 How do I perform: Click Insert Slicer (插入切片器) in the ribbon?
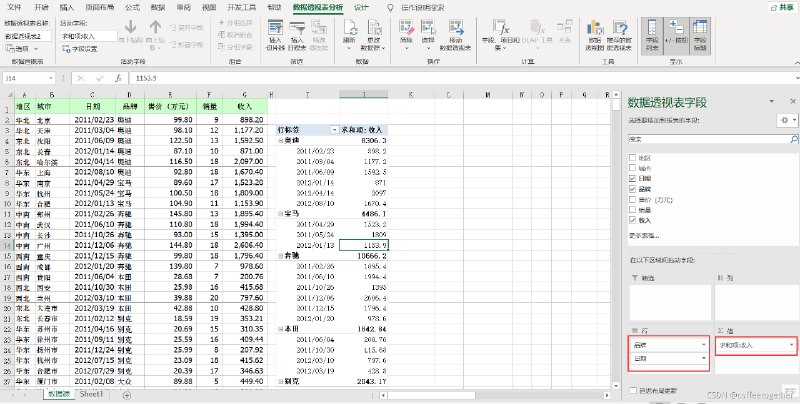(275, 35)
